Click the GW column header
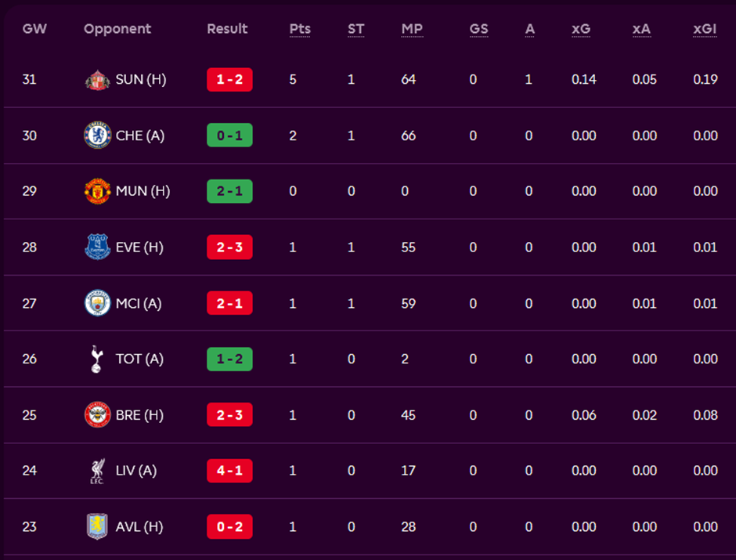 [x=34, y=29]
